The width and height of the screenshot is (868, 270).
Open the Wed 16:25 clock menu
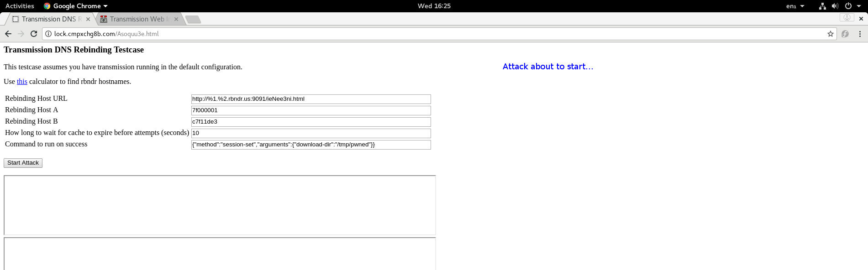[434, 6]
